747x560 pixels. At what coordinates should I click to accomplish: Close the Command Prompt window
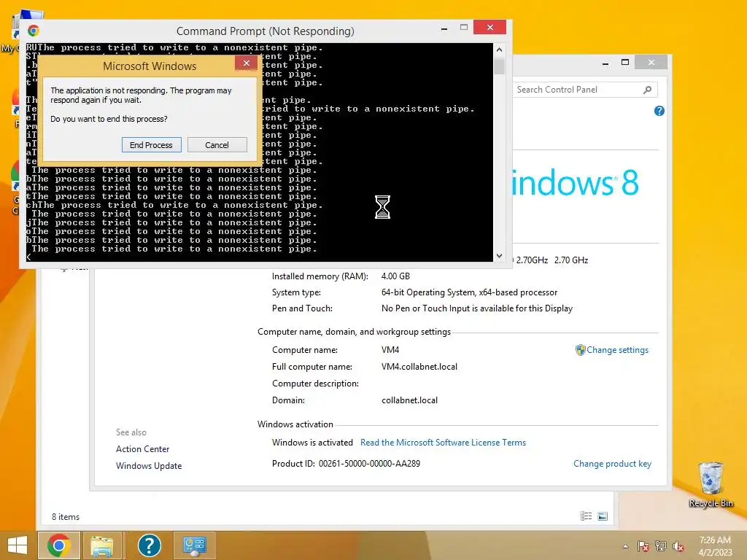click(489, 27)
